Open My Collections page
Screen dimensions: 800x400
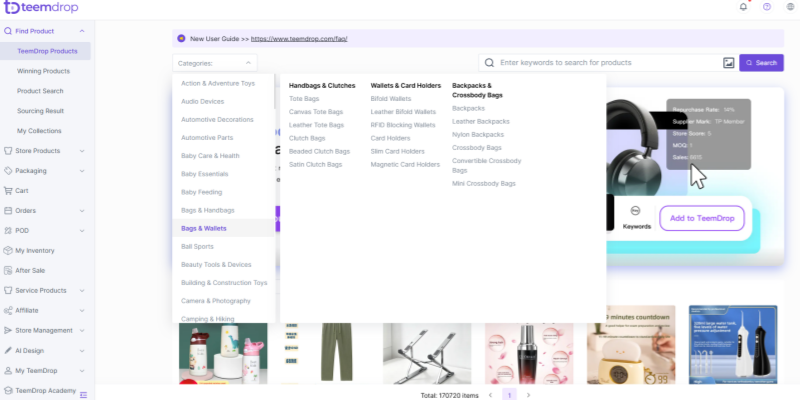coord(39,131)
